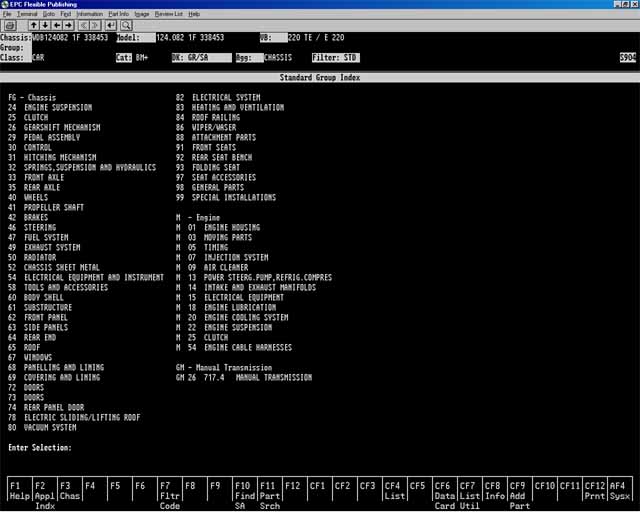This screenshot has height=512, width=640.
Task: Open the Image menu
Action: [x=142, y=14]
